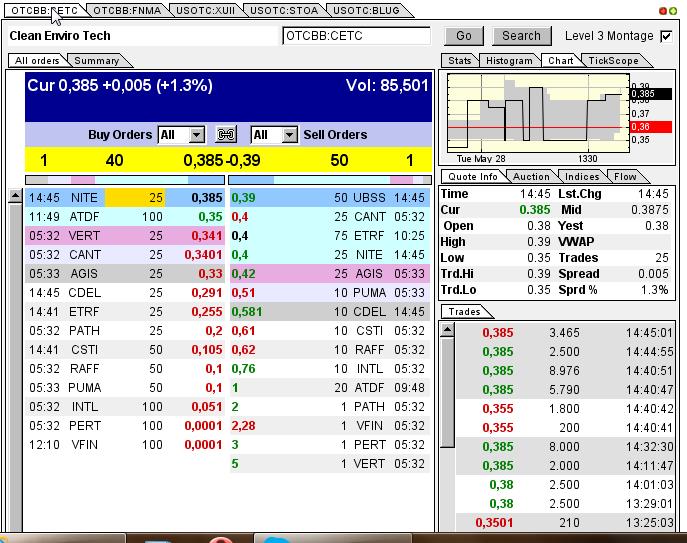Screen dimensions: 687x543
Task: Click the Search button
Action: [x=521, y=36]
